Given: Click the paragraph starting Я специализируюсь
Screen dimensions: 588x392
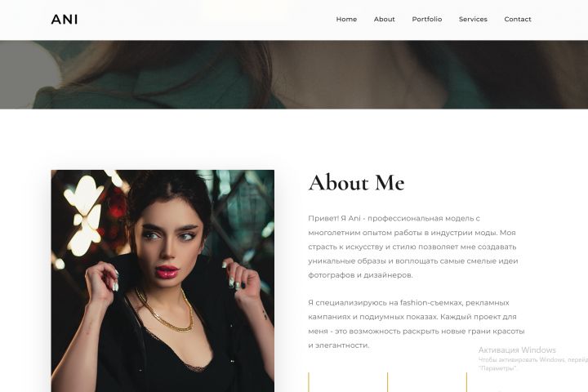Looking at the screenshot, I should (416, 323).
